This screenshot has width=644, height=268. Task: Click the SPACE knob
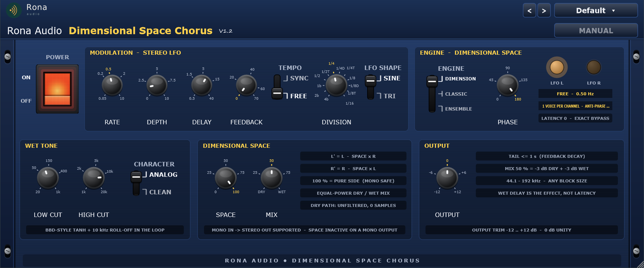226,178
